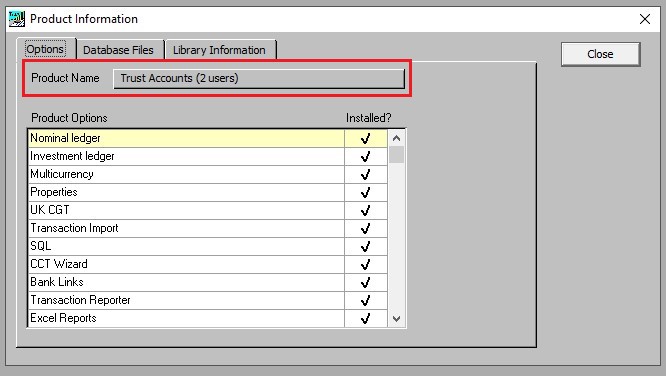Click the options list scrollbar thumb

click(396, 155)
